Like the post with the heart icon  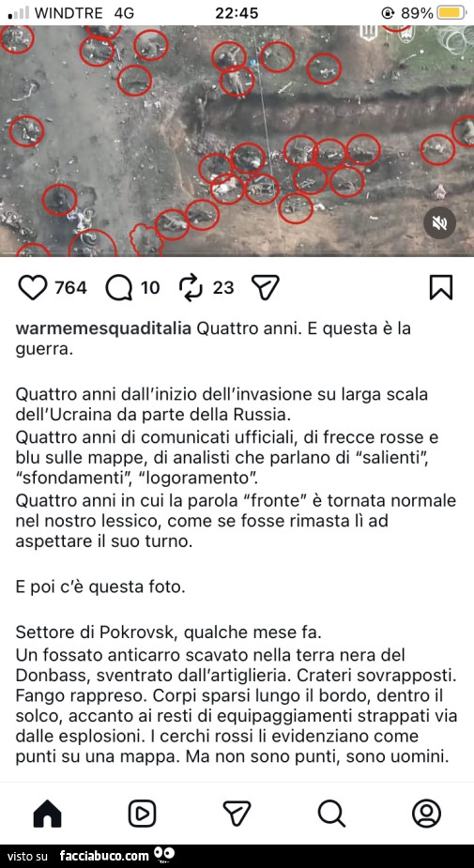tap(33, 288)
